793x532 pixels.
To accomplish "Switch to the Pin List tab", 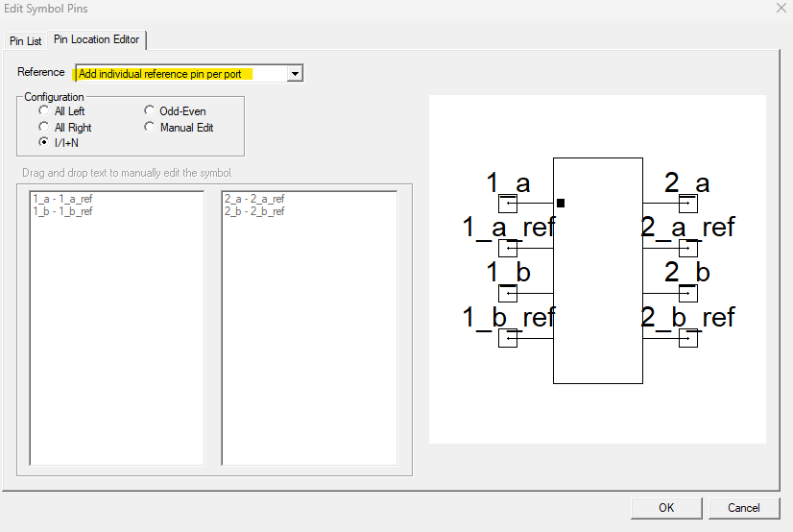I will pos(26,41).
